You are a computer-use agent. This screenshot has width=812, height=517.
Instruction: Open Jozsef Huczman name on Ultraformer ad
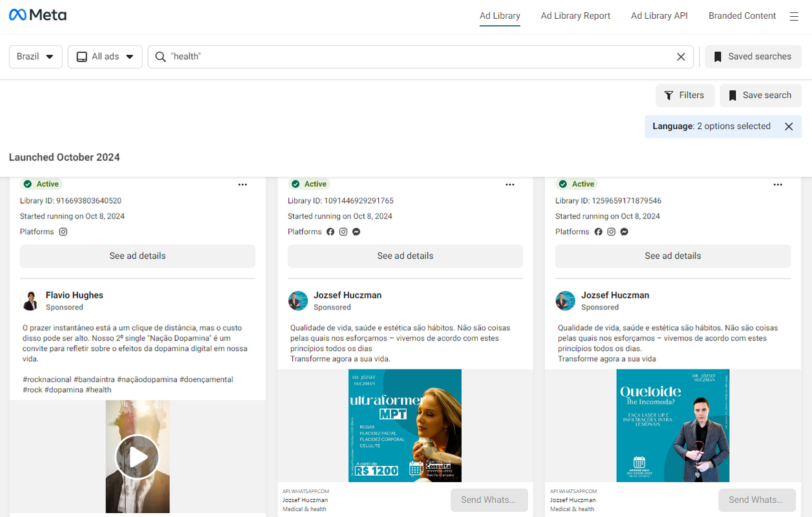click(348, 295)
